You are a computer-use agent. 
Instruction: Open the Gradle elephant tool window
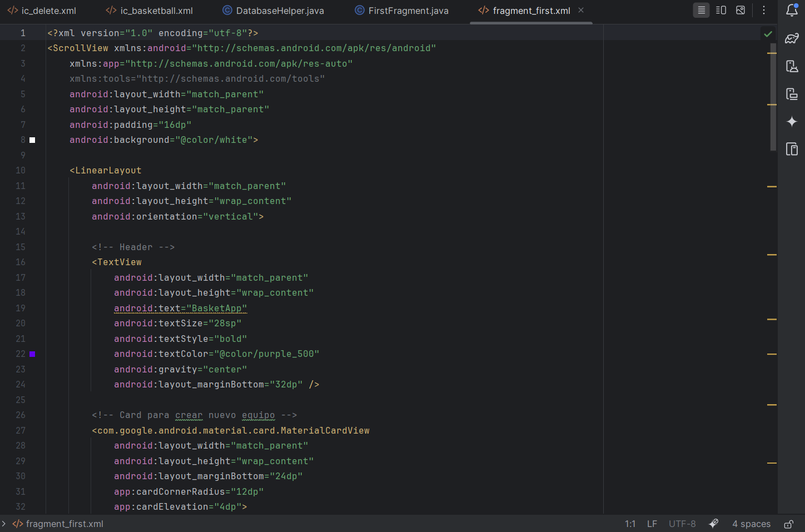pos(792,38)
